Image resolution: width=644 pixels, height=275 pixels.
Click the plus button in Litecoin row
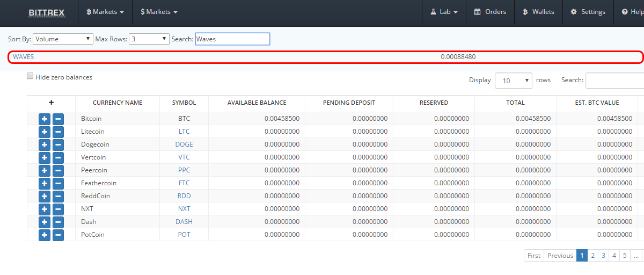tap(45, 132)
